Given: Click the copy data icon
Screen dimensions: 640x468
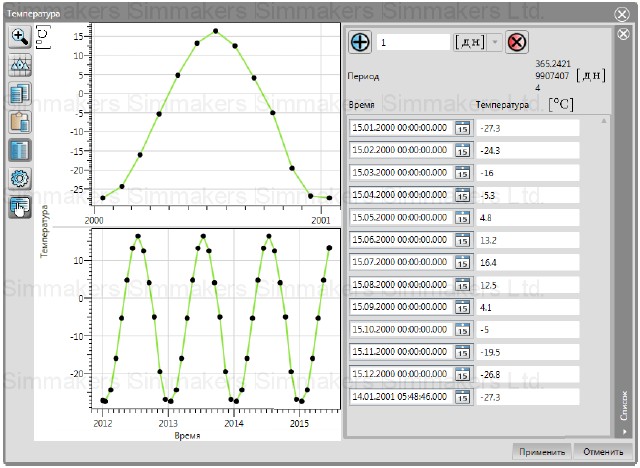Looking at the screenshot, I should [20, 93].
